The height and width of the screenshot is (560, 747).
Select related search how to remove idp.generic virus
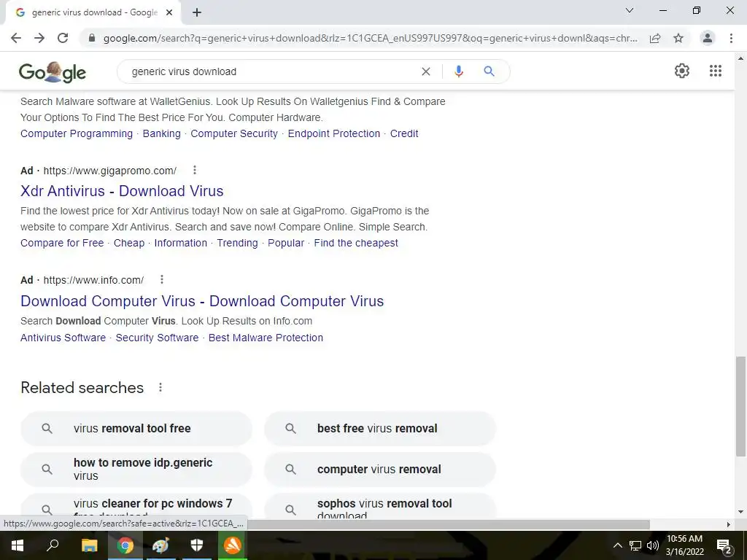tap(136, 470)
